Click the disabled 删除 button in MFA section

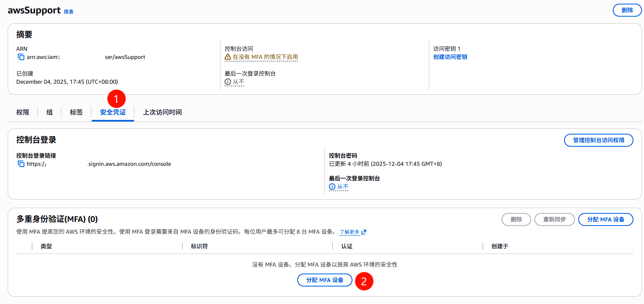click(516, 219)
